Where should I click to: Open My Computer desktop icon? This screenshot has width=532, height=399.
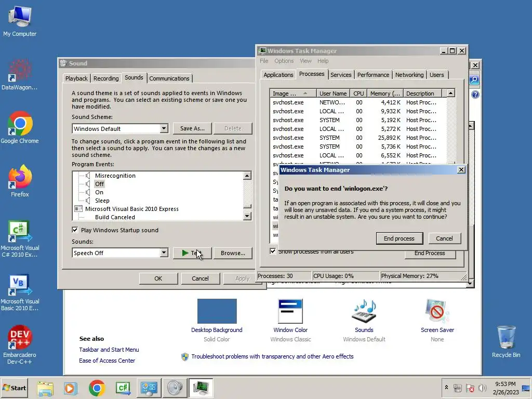tap(20, 21)
